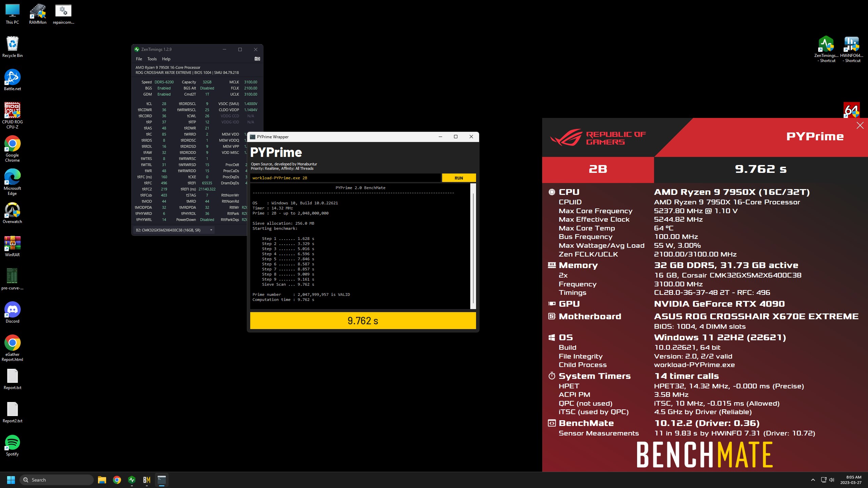
Task: Open the HWiNFO64 shortcut on the desktop
Action: click(x=851, y=49)
